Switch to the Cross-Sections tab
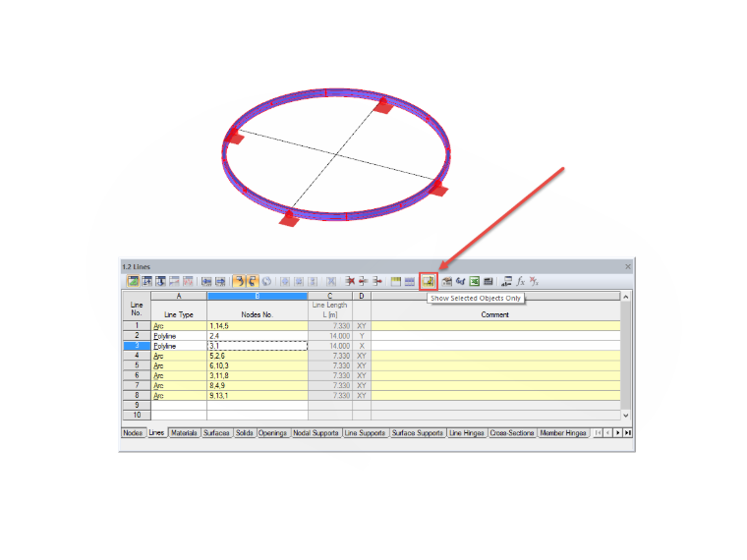 pyautogui.click(x=512, y=433)
